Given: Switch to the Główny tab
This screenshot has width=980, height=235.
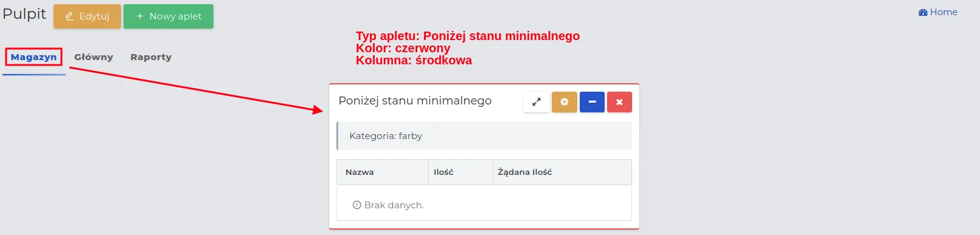Looking at the screenshot, I should pyautogui.click(x=94, y=57).
